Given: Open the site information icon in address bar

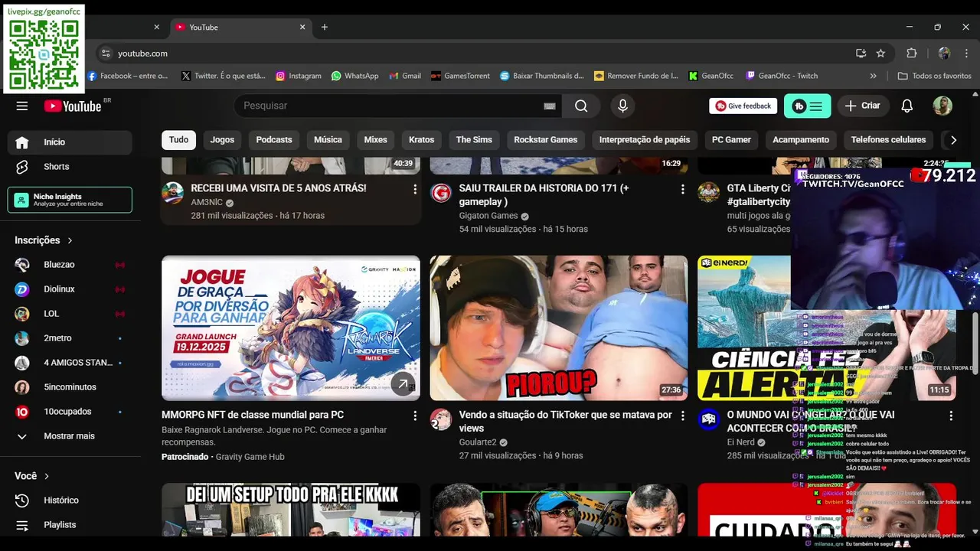Looking at the screenshot, I should tap(106, 54).
